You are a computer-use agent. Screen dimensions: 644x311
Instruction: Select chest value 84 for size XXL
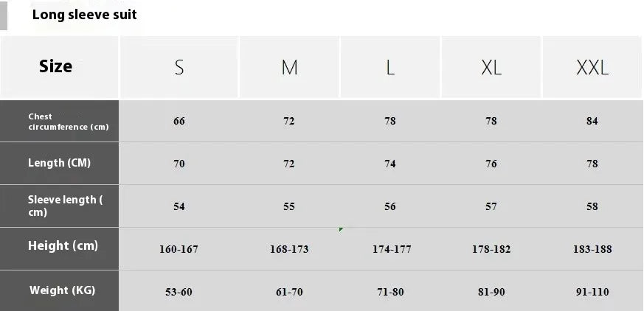tap(592, 122)
